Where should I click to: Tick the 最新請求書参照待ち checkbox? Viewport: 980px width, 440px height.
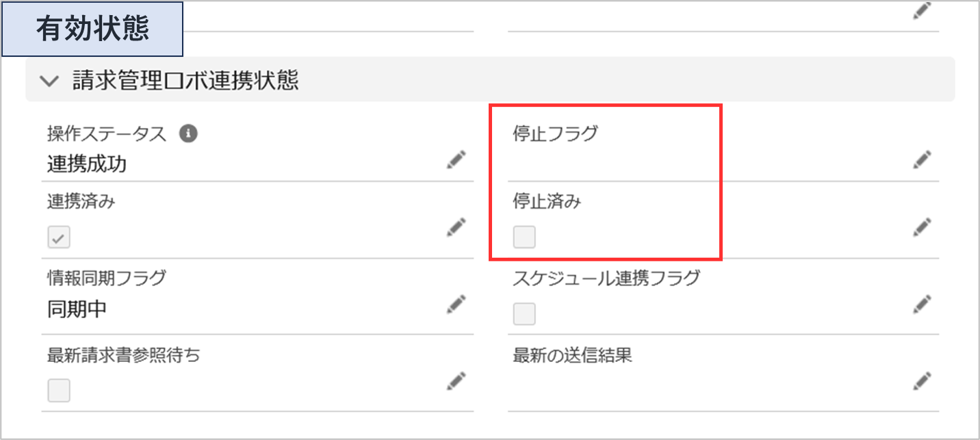[59, 391]
